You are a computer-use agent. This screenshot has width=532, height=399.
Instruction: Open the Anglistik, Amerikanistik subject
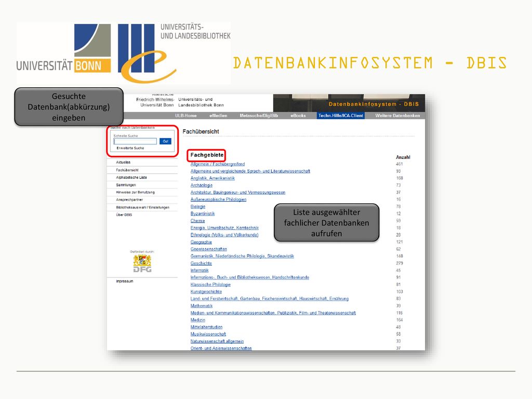click(212, 178)
